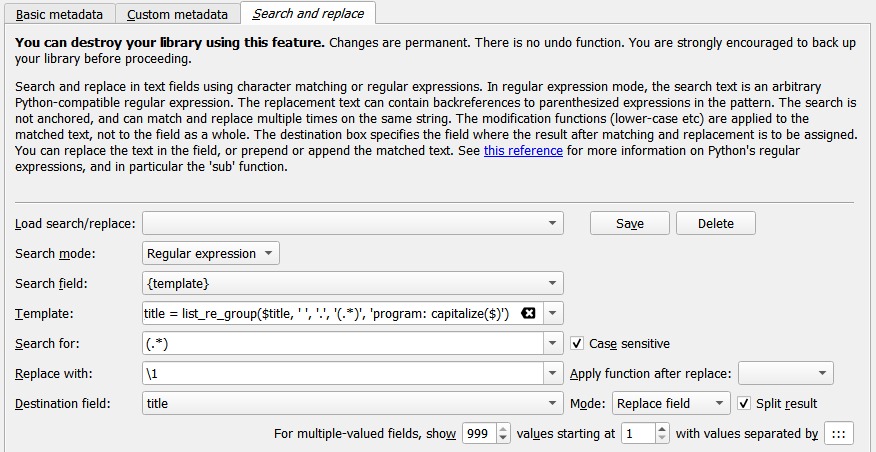The image size is (876, 452).
Task: Open Load search/replace dropdown
Action: click(553, 223)
